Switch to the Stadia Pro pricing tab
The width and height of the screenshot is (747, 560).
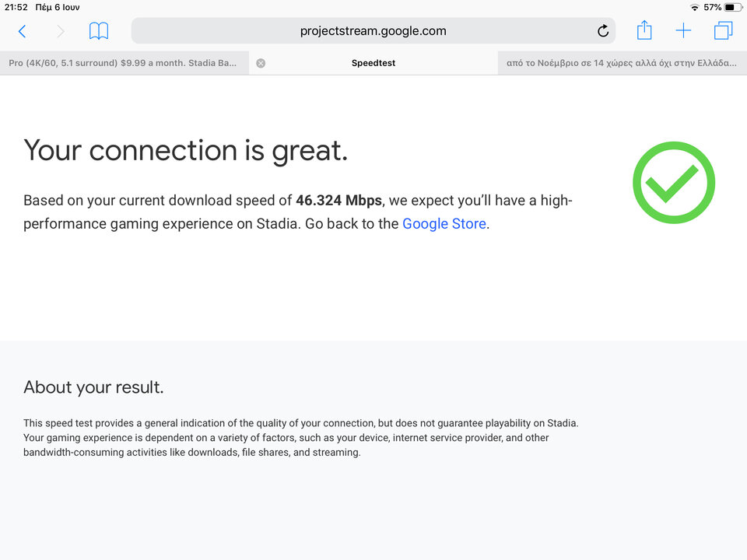(x=124, y=63)
